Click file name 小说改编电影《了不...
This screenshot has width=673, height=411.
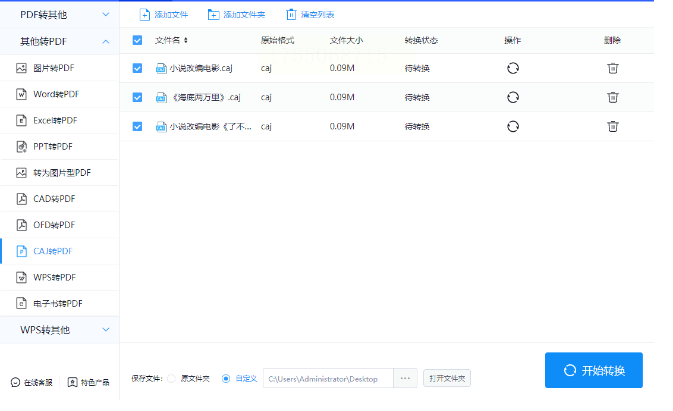(210, 127)
